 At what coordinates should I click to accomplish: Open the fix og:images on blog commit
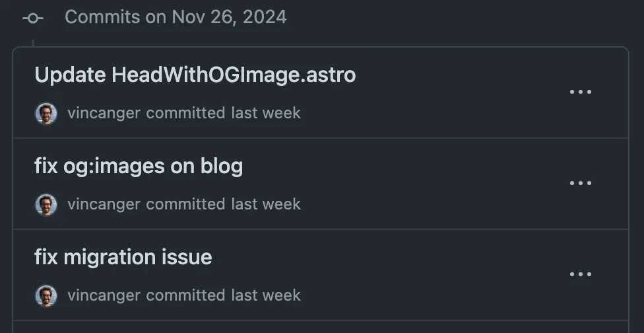coord(139,166)
